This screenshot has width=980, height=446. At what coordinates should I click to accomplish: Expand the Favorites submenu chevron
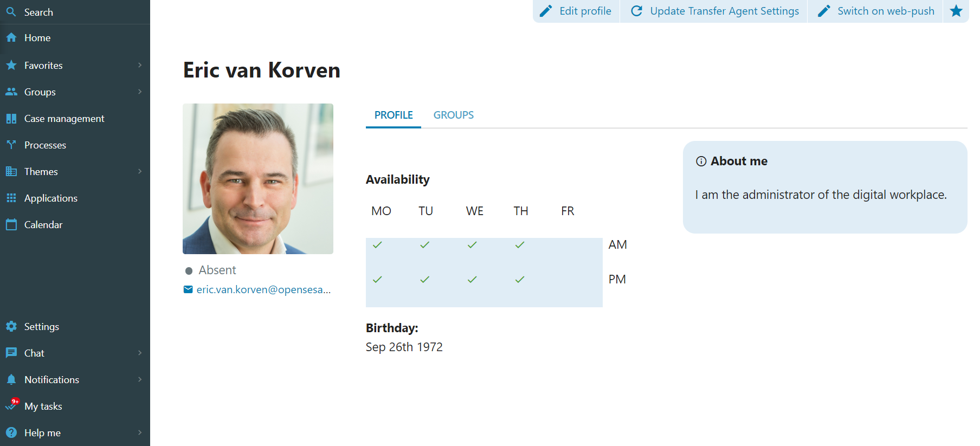(140, 65)
